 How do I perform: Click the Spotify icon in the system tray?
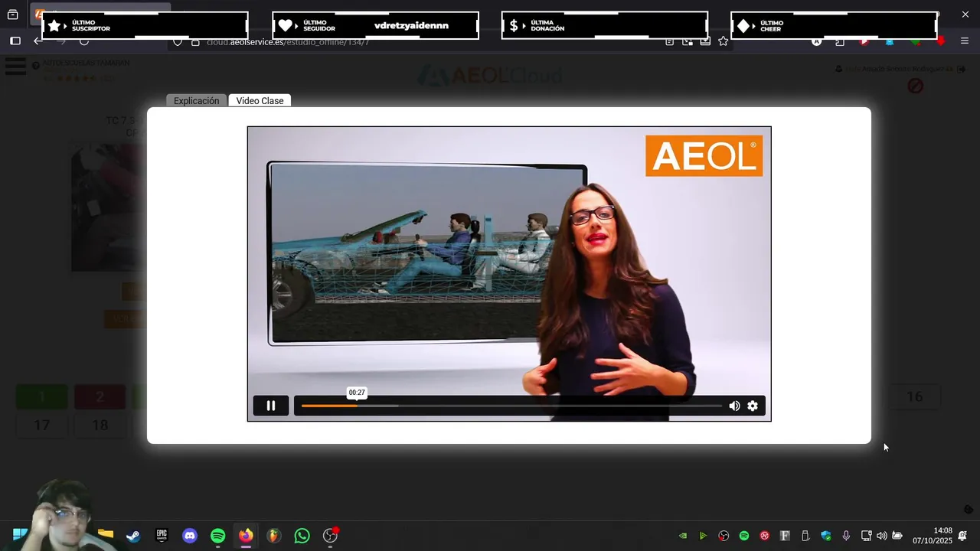744,536
